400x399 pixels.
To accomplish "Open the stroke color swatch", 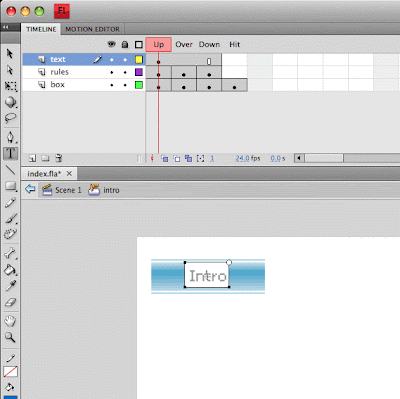I will click(11, 371).
